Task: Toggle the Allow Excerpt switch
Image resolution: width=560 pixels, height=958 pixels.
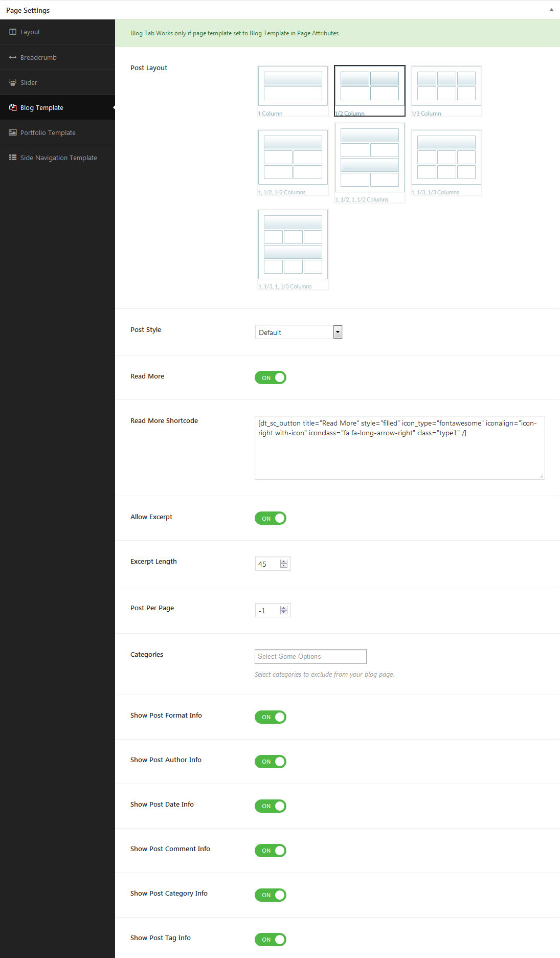Action: tap(271, 518)
